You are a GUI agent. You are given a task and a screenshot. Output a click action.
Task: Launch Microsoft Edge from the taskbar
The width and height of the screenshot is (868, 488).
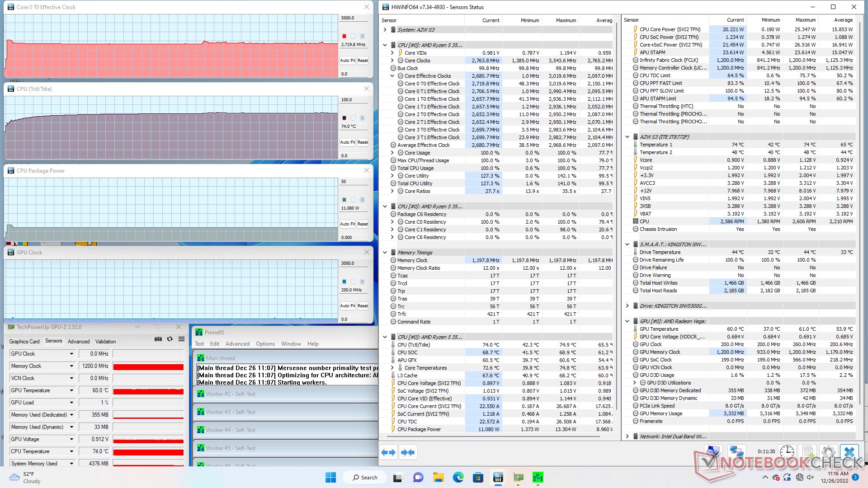[458, 478]
